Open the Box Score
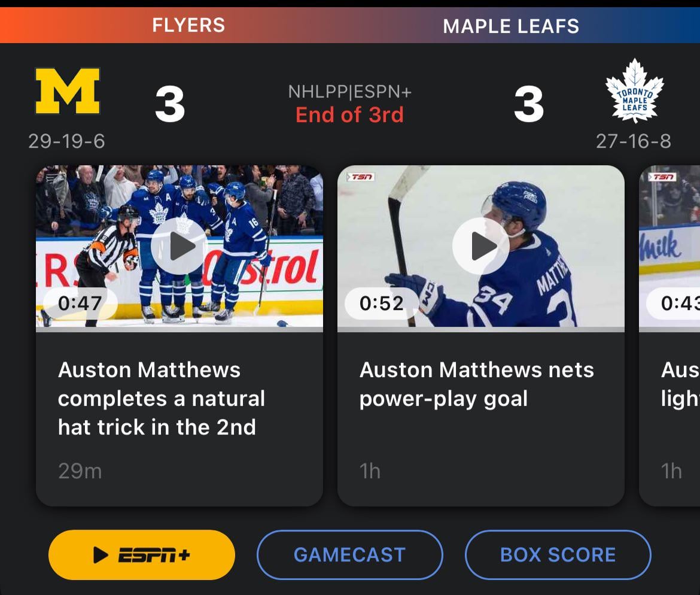The image size is (700, 595). [558, 555]
